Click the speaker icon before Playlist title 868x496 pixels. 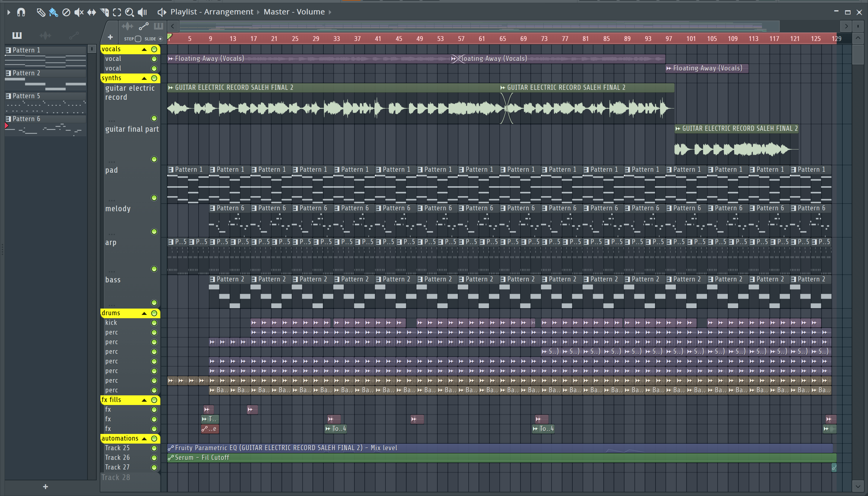[162, 12]
